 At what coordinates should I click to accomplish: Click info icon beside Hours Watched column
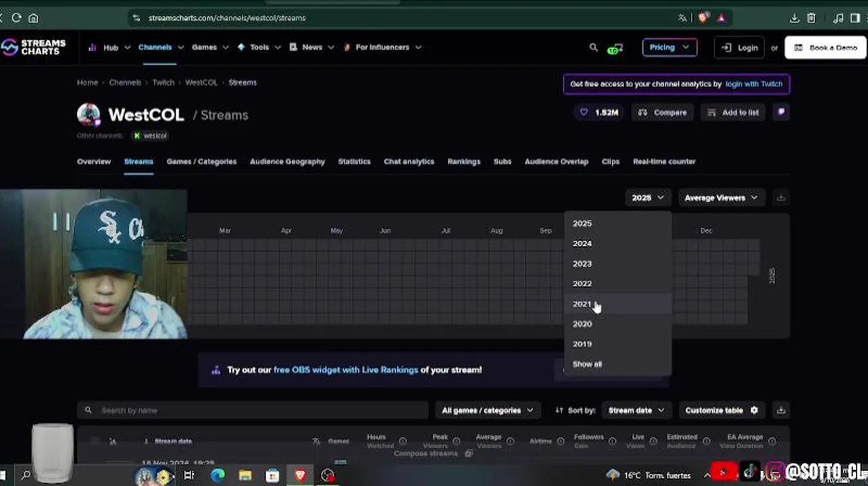click(403, 441)
